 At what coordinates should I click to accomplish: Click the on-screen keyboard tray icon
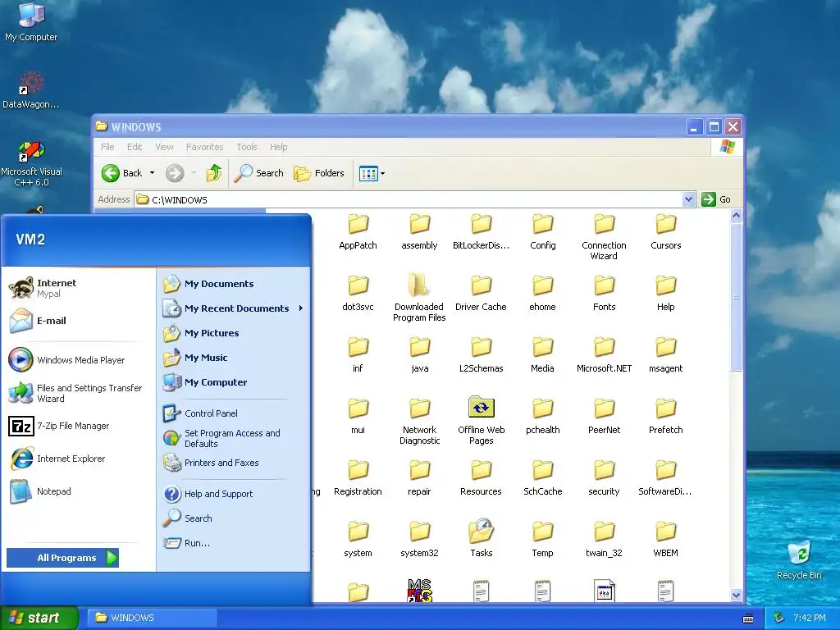click(748, 619)
